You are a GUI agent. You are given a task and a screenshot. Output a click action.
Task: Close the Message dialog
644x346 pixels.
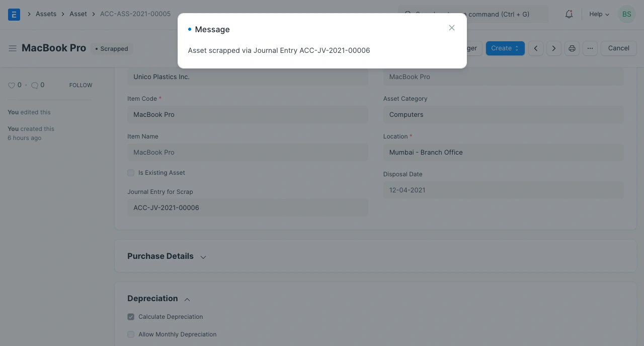coord(451,28)
